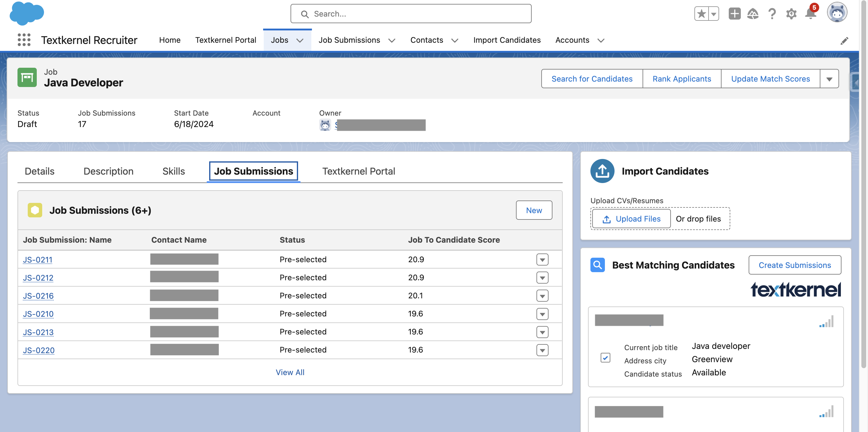Open the Help question mark
Image resolution: width=868 pixels, height=432 pixels.
tap(772, 14)
